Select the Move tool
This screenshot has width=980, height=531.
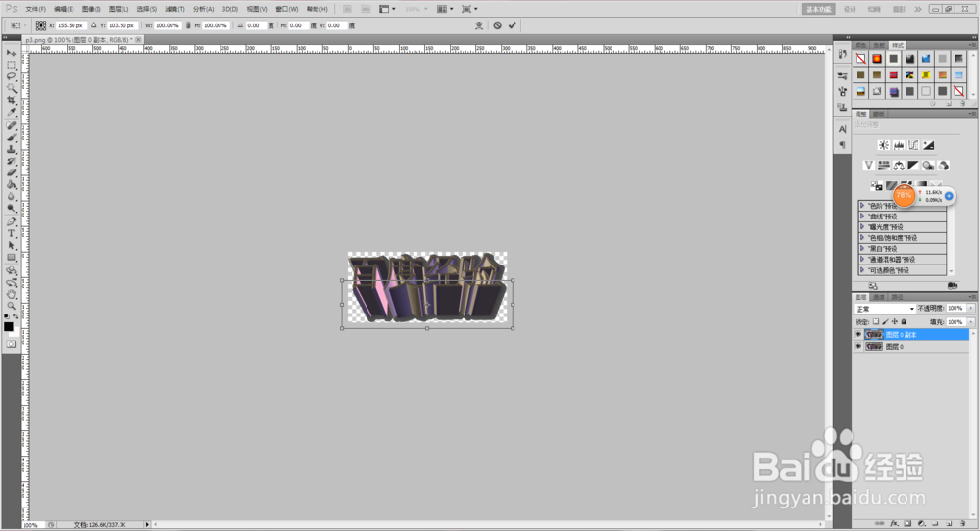[11, 54]
